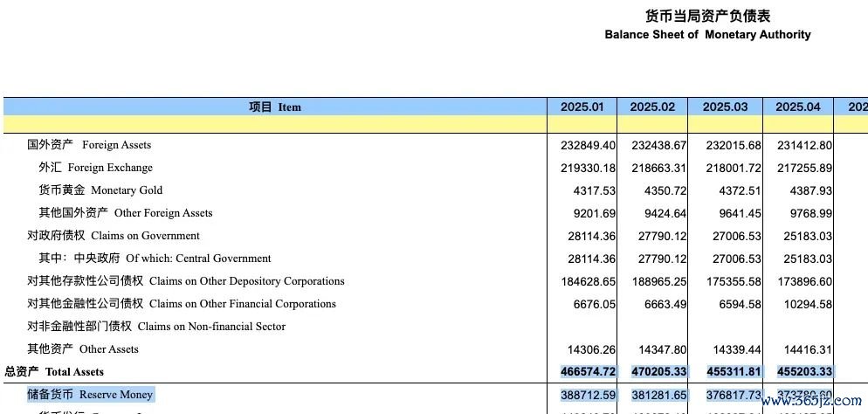Click Claims on Government 2025.01 value 28114.36
This screenshot has height=414, width=868.
click(x=591, y=237)
